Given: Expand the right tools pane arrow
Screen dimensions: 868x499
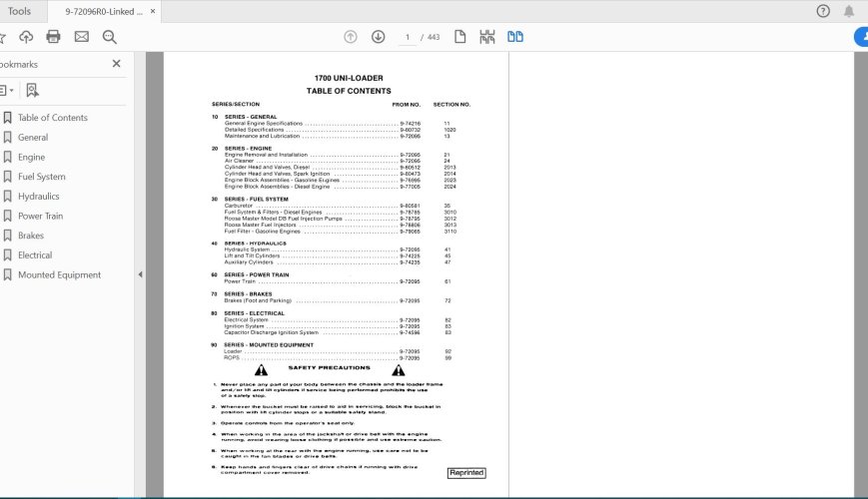Looking at the screenshot, I should (x=861, y=274).
